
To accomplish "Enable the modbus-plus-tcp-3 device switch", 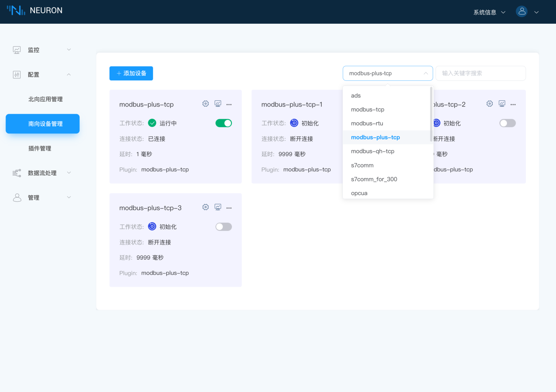I will pyautogui.click(x=223, y=227).
